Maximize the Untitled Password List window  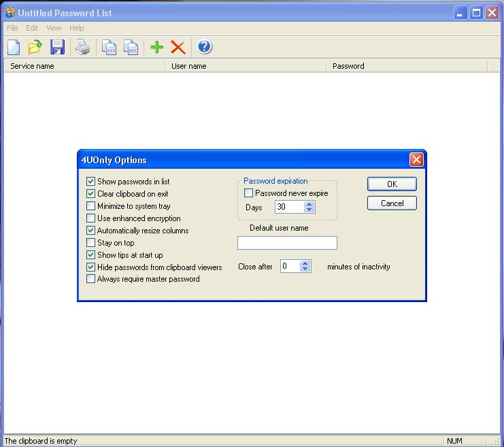coord(476,13)
